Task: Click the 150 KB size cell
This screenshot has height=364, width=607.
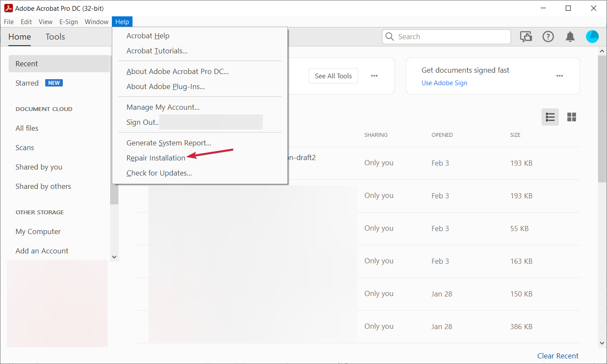Action: pos(521,294)
